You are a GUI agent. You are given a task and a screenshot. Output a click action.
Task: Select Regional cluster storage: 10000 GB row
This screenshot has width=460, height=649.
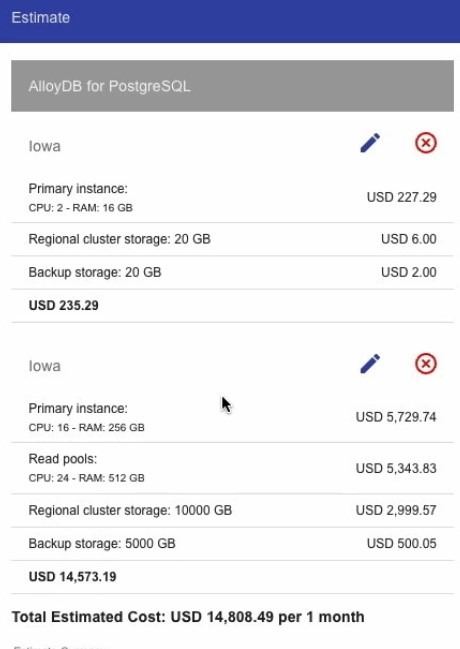coord(232,510)
